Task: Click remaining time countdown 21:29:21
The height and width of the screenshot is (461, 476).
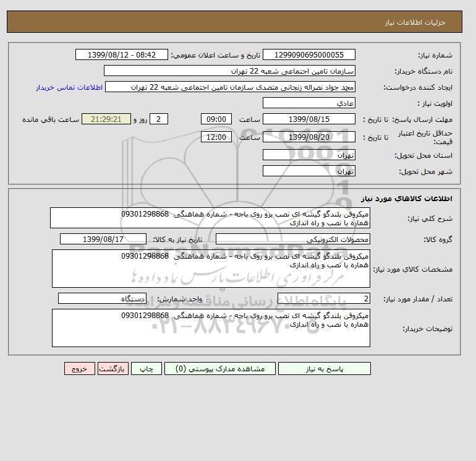Action: pyautogui.click(x=106, y=119)
